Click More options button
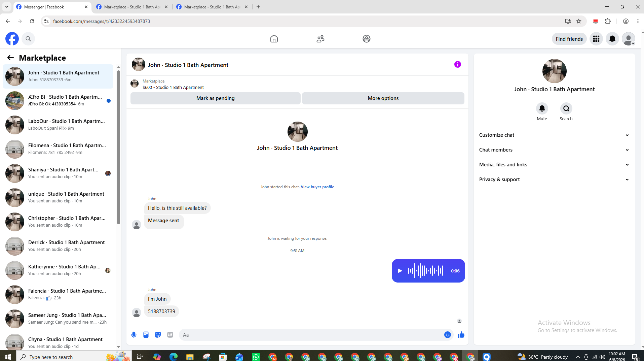 (383, 98)
